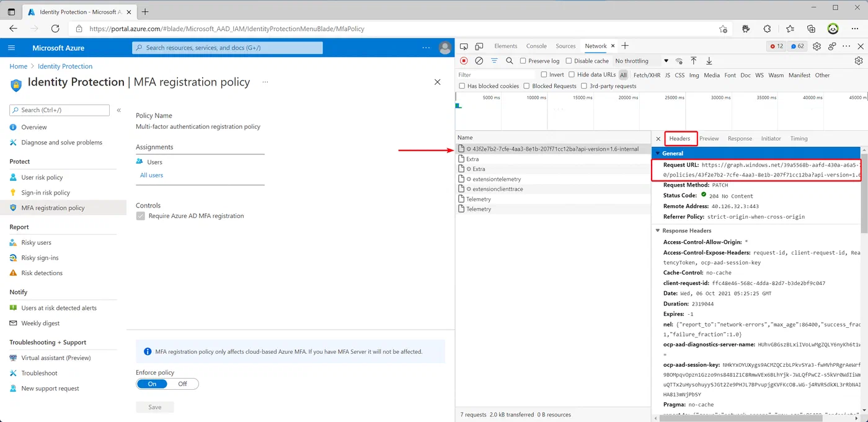This screenshot has width=868, height=422.
Task: Select the Preview tab of request
Action: coord(709,139)
